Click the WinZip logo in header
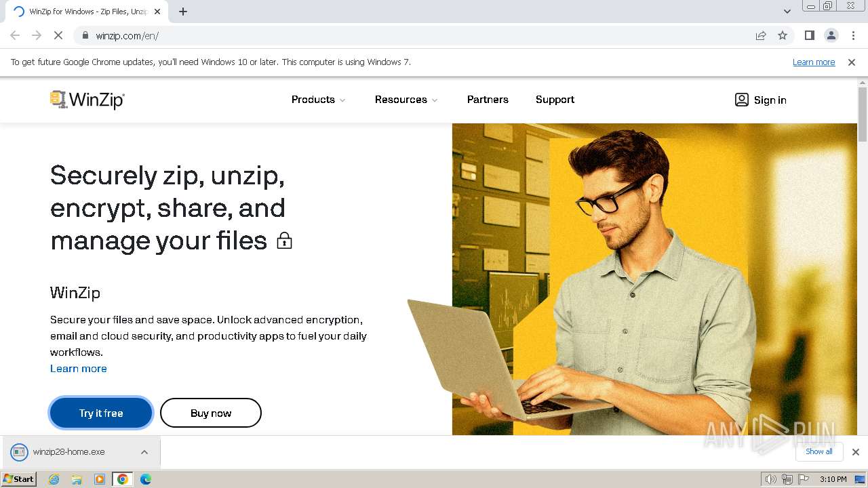 tap(87, 100)
